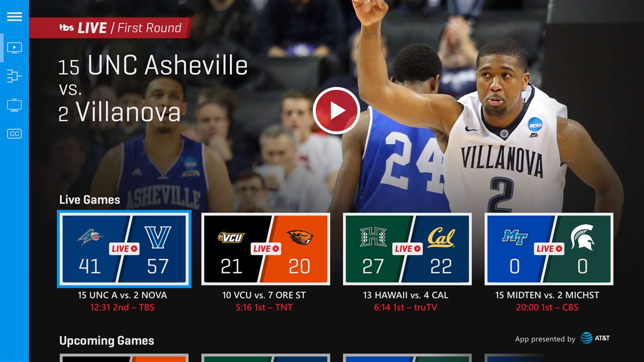This screenshot has width=644, height=362.
Task: Select the live video sidebar icon
Action: coord(14,47)
